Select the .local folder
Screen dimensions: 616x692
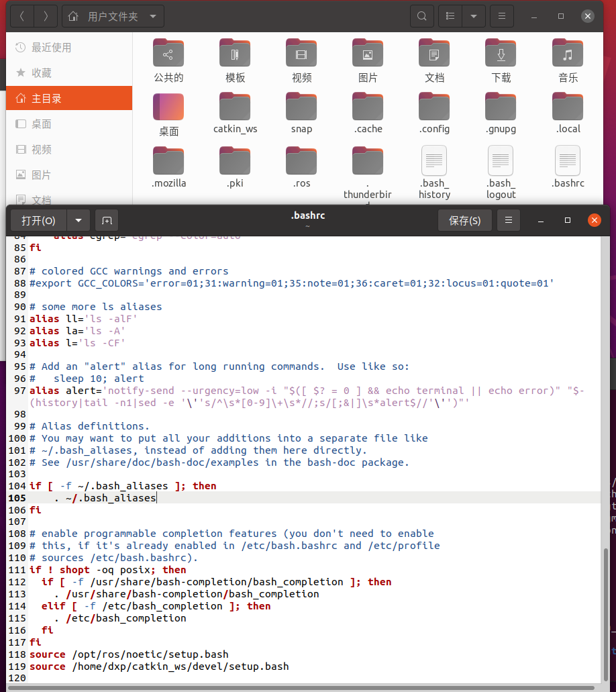(568, 107)
